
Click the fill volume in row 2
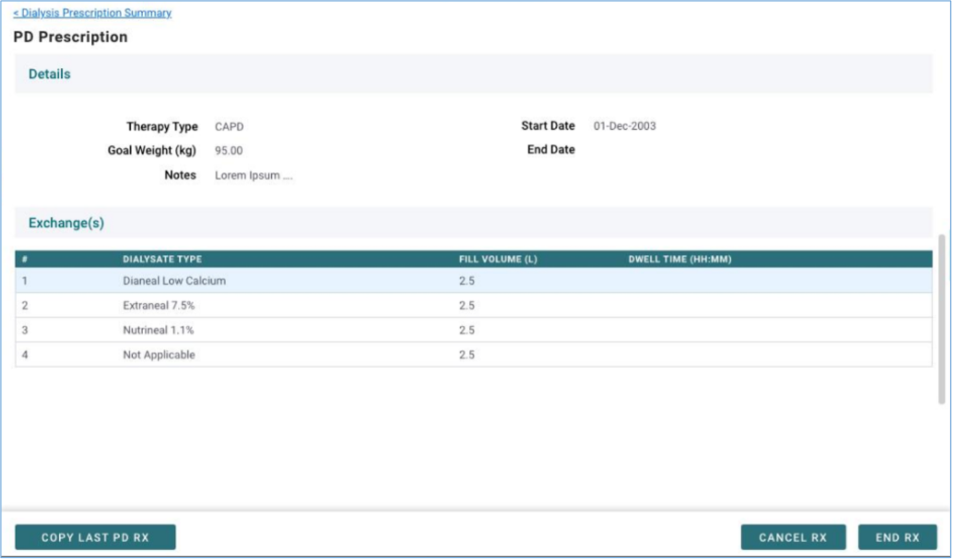(x=466, y=305)
